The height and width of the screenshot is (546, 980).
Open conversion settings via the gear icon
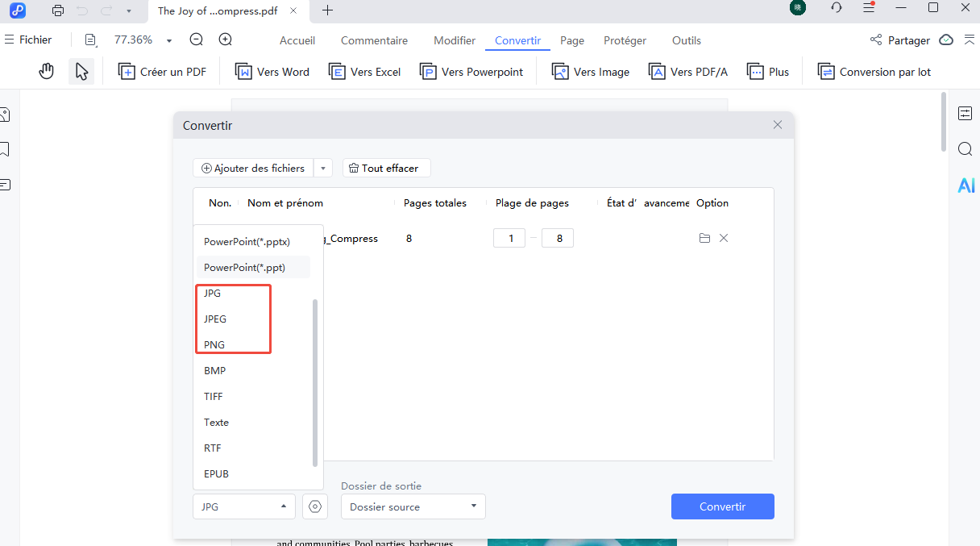[314, 506]
